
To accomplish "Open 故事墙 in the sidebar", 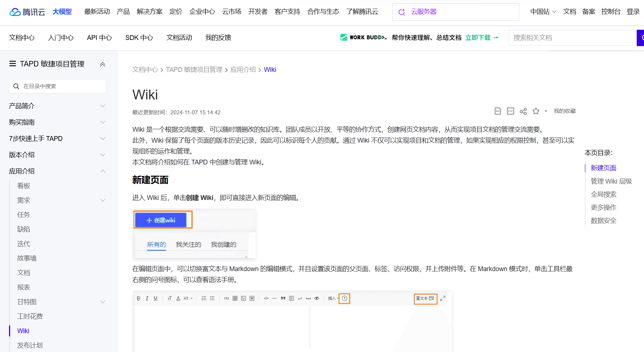I will 27,258.
